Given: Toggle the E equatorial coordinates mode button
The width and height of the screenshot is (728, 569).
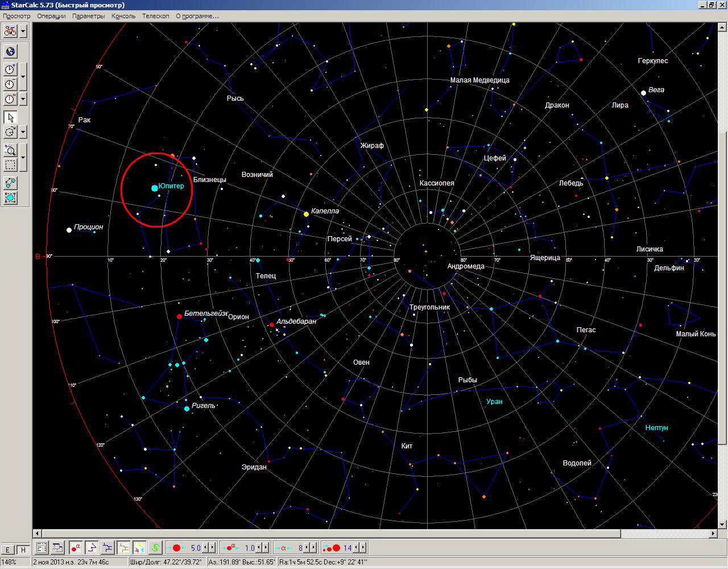Looking at the screenshot, I should pos(8,550).
